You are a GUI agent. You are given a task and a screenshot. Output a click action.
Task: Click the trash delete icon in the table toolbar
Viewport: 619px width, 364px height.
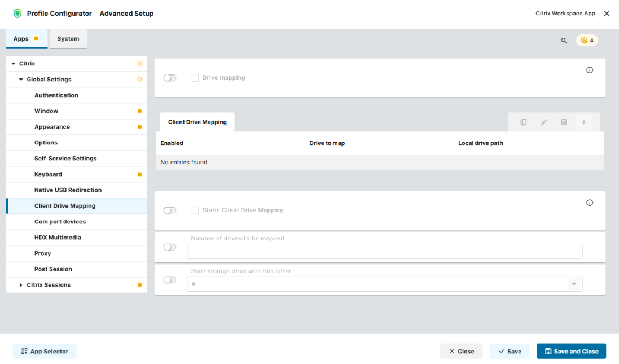click(564, 122)
